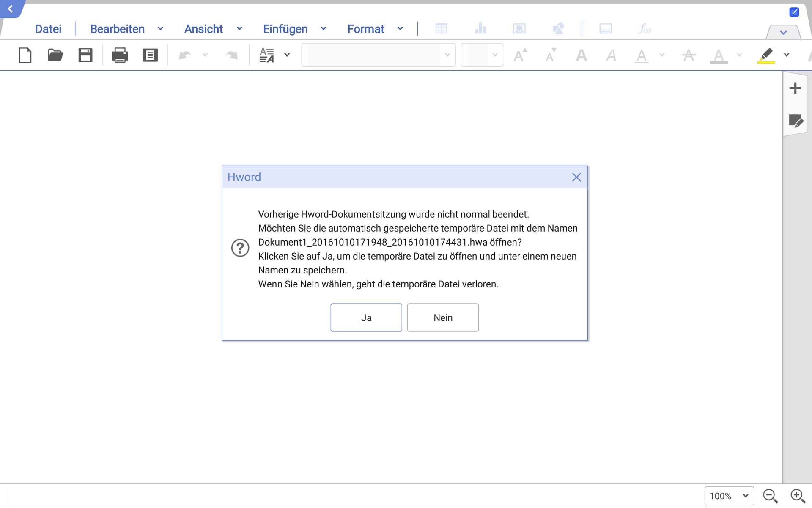Click the text box icon in the menu bar
Image resolution: width=812 pixels, height=508 pixels.
(606, 29)
